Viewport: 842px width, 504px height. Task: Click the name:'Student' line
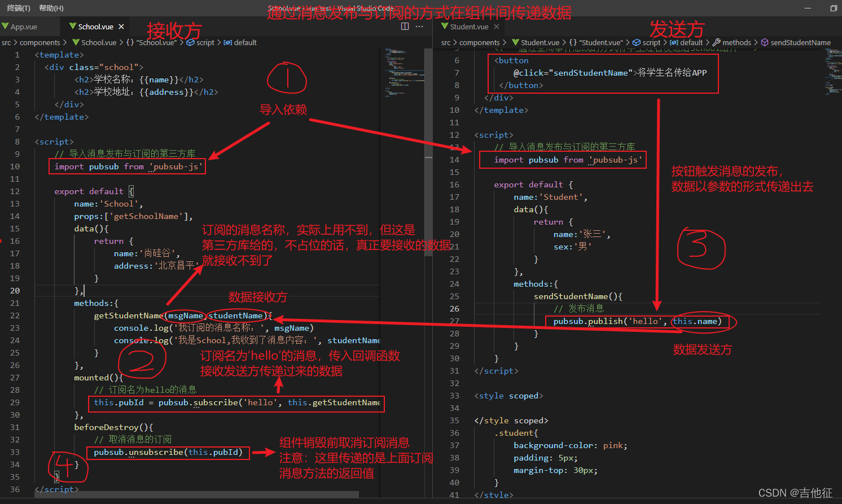pyautogui.click(x=551, y=197)
